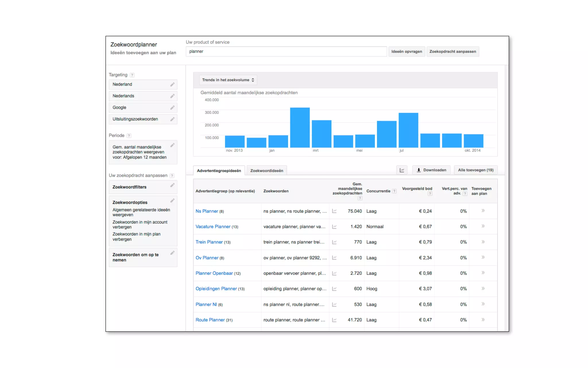This screenshot has height=368, width=588.
Task: Add Vacature Planner group to plan
Action: pos(483,226)
